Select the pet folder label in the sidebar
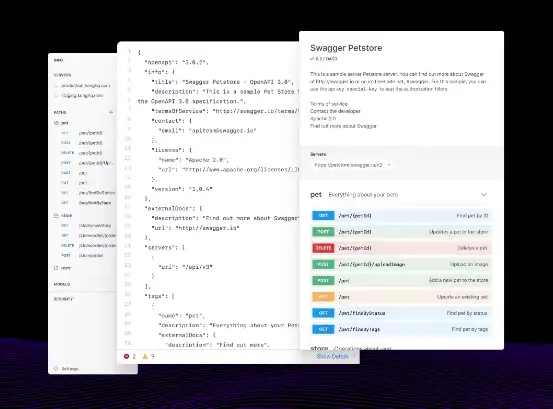 [x=65, y=123]
